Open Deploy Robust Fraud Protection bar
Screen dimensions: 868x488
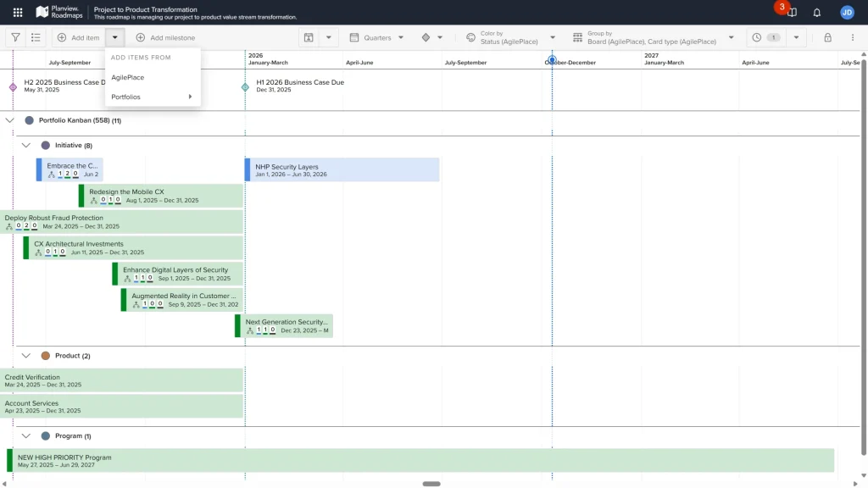click(x=121, y=222)
